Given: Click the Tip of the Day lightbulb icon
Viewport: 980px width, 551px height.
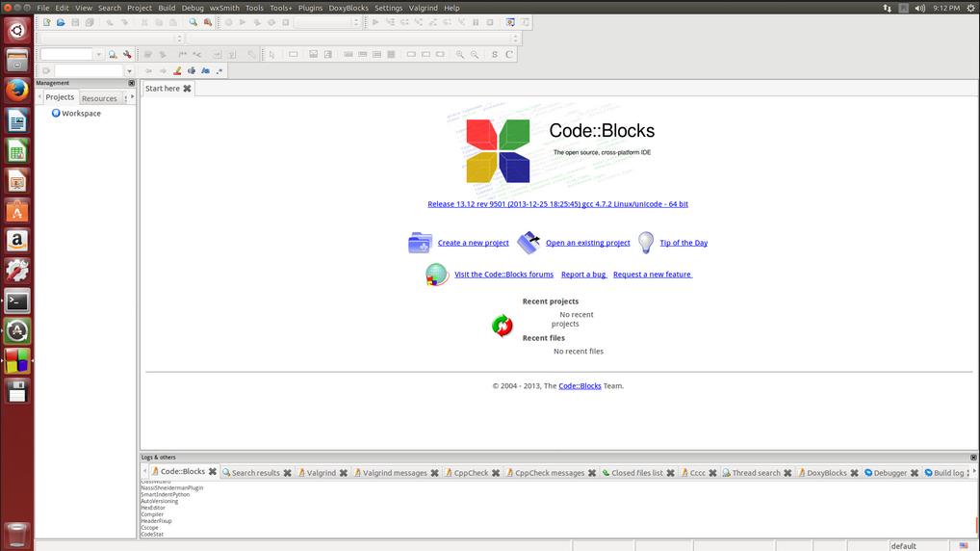Looking at the screenshot, I should pos(646,242).
